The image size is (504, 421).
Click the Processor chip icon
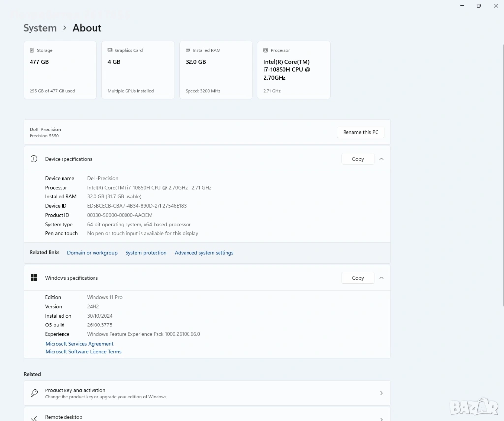265,50
